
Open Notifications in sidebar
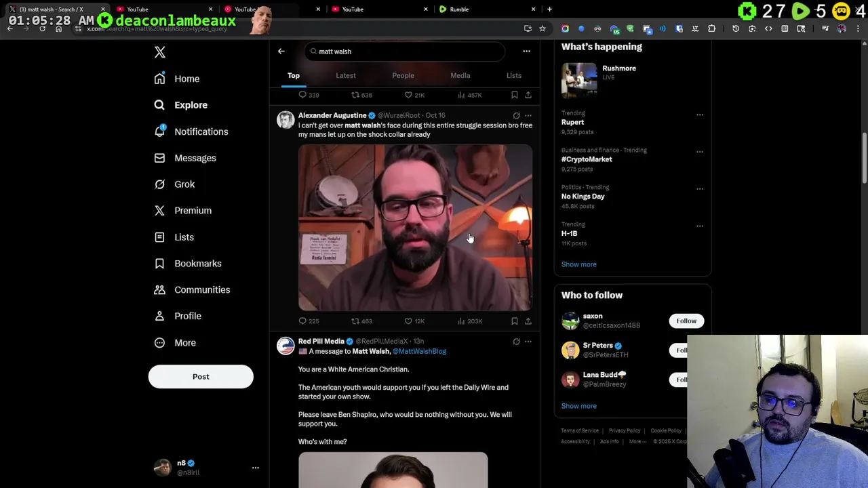click(x=191, y=131)
